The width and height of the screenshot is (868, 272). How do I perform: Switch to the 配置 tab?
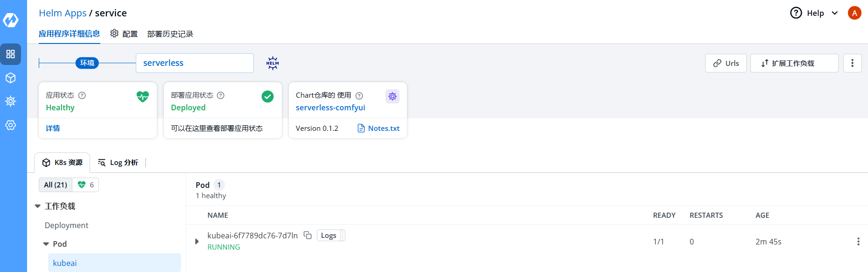pyautogui.click(x=124, y=34)
